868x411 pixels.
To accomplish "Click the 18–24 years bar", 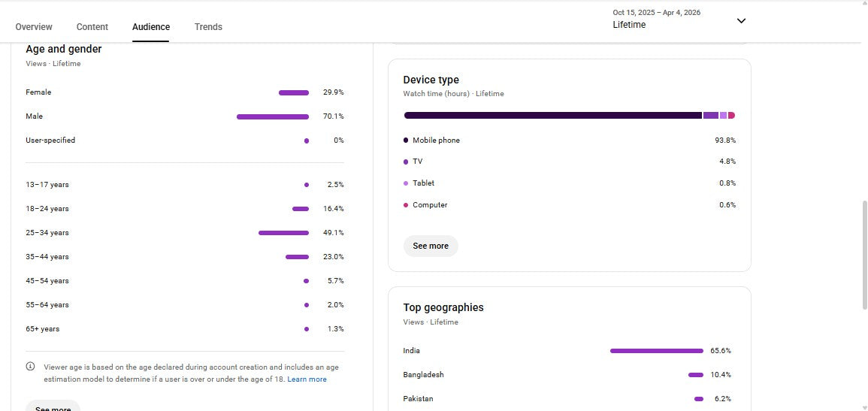I will click(301, 209).
